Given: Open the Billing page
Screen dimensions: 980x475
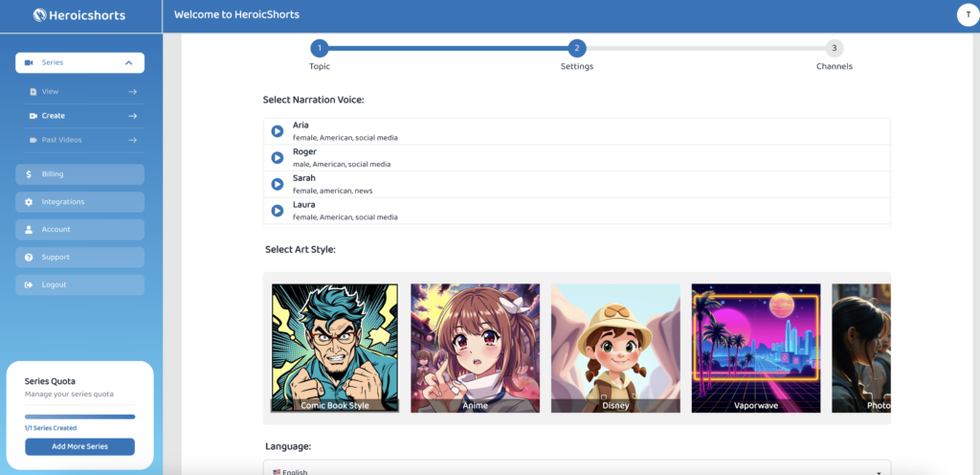Looking at the screenshot, I should click(80, 174).
